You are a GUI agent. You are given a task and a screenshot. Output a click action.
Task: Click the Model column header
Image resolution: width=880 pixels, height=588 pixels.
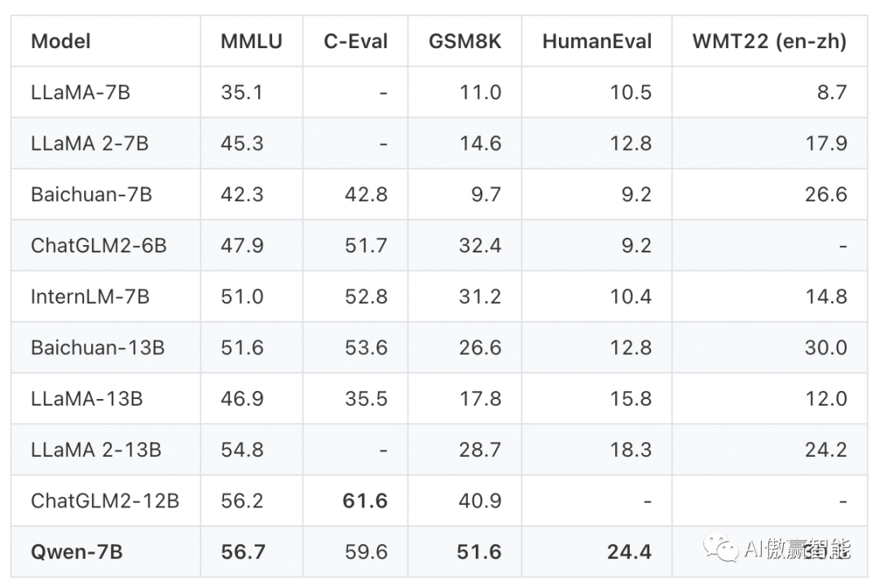pyautogui.click(x=61, y=42)
